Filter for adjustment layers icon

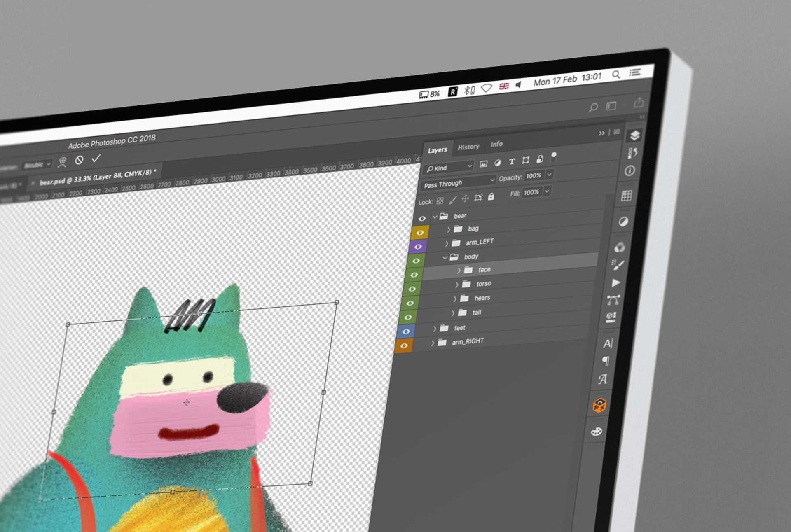click(x=498, y=163)
